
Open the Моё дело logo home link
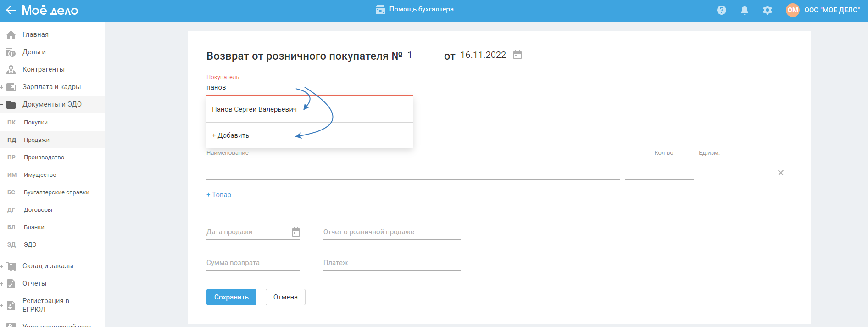(x=50, y=10)
